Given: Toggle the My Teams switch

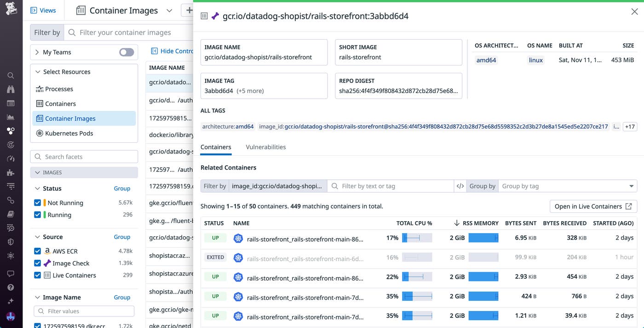Looking at the screenshot, I should (x=126, y=52).
